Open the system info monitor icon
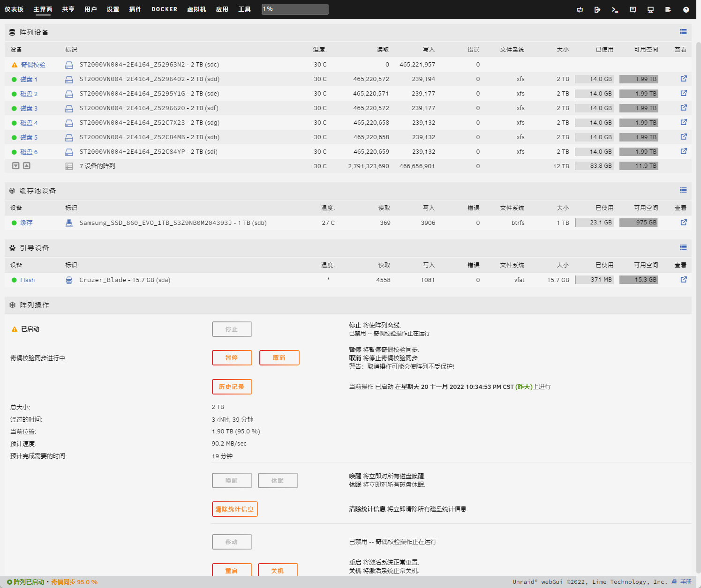 (650, 9)
